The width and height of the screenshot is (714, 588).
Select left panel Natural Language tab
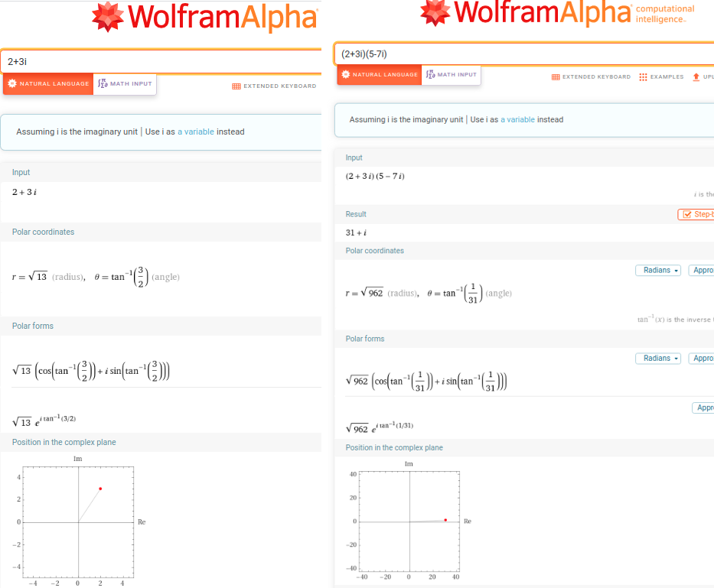click(48, 84)
